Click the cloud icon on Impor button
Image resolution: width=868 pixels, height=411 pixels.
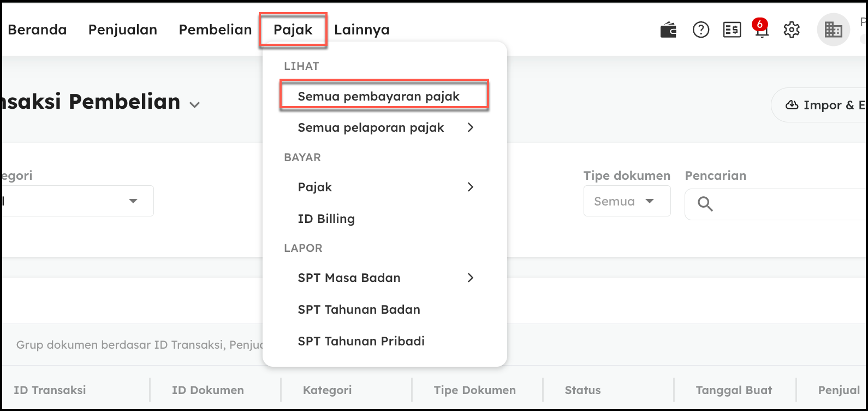coord(792,105)
